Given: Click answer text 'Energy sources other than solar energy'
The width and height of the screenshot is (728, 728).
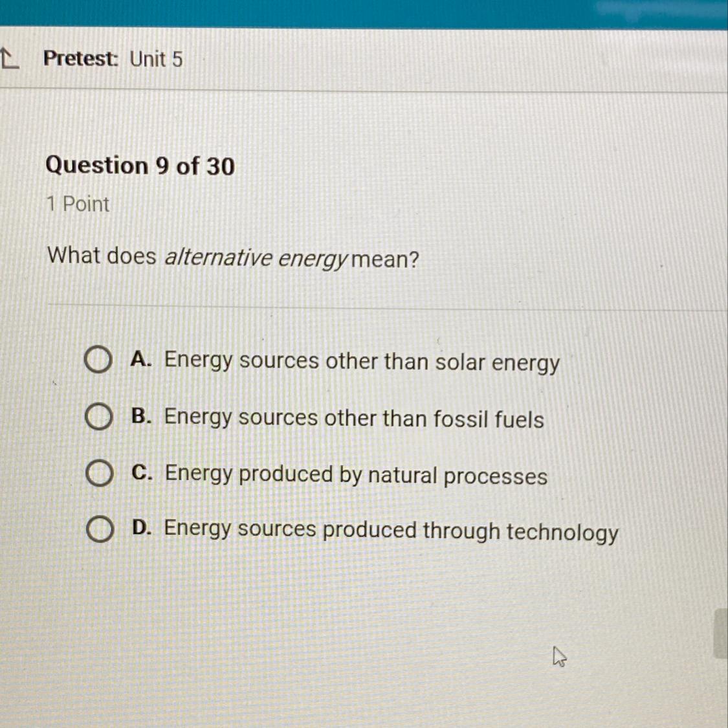Looking at the screenshot, I should pyautogui.click(x=362, y=361).
